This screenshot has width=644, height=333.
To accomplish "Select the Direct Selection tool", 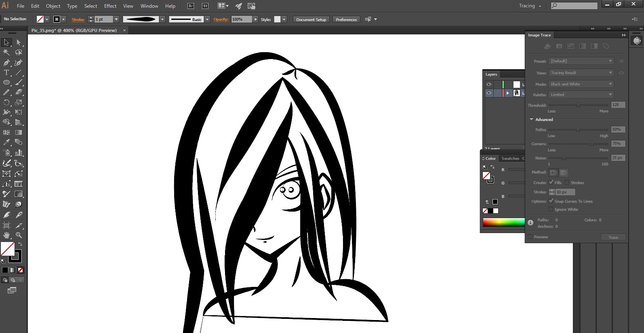I will pyautogui.click(x=19, y=42).
